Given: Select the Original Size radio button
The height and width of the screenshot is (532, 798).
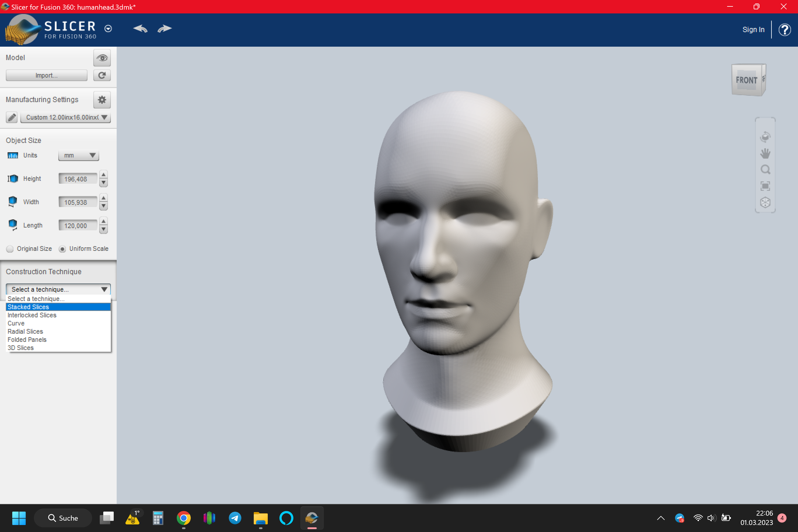Looking at the screenshot, I should (x=10, y=249).
